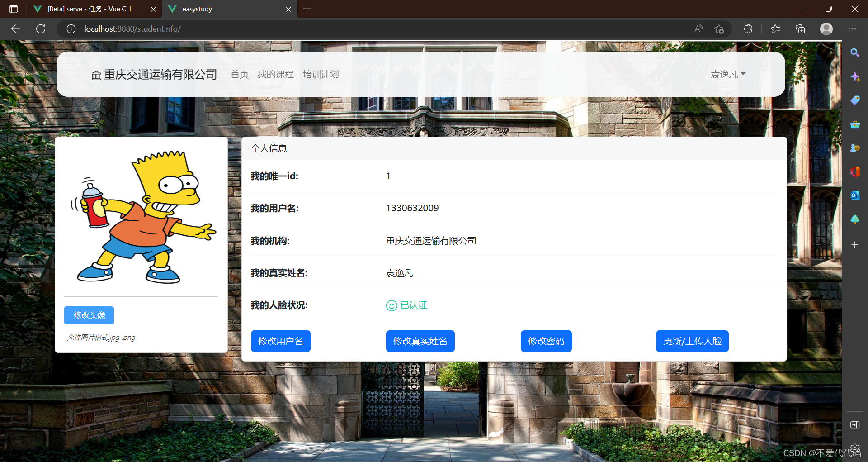
Task: Close the easystudy tab
Action: (288, 9)
